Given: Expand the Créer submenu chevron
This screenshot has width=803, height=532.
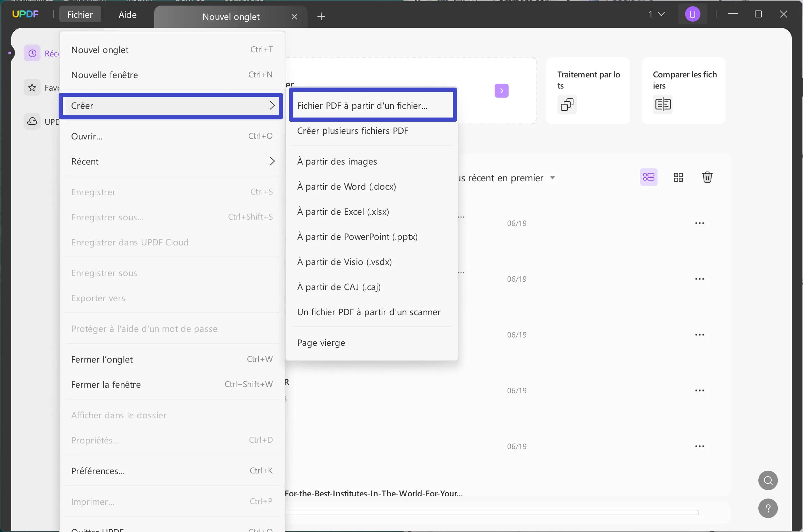Looking at the screenshot, I should 272,106.
